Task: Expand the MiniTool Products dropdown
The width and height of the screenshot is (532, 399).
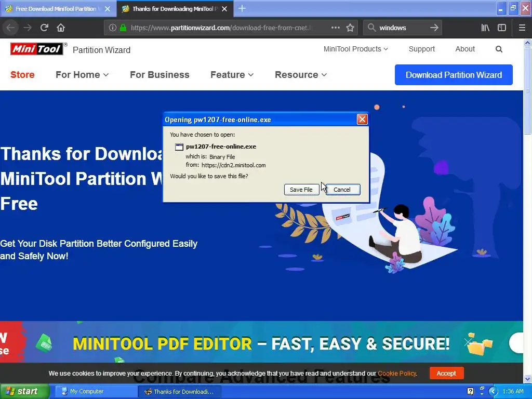Action: tap(355, 49)
